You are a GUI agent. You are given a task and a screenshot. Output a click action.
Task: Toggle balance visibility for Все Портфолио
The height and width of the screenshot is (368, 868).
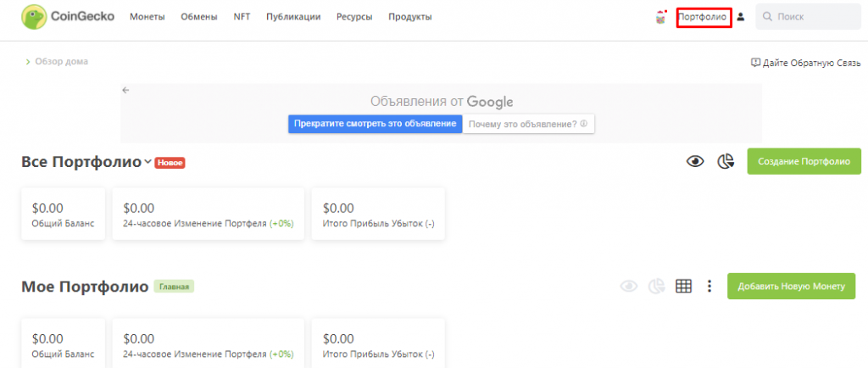pos(696,162)
